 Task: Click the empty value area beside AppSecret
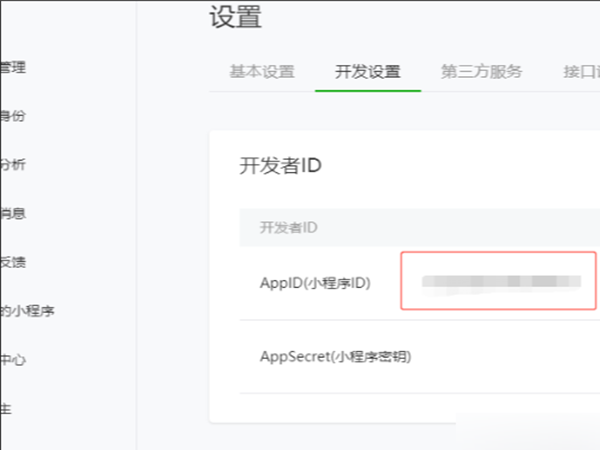tap(500, 356)
